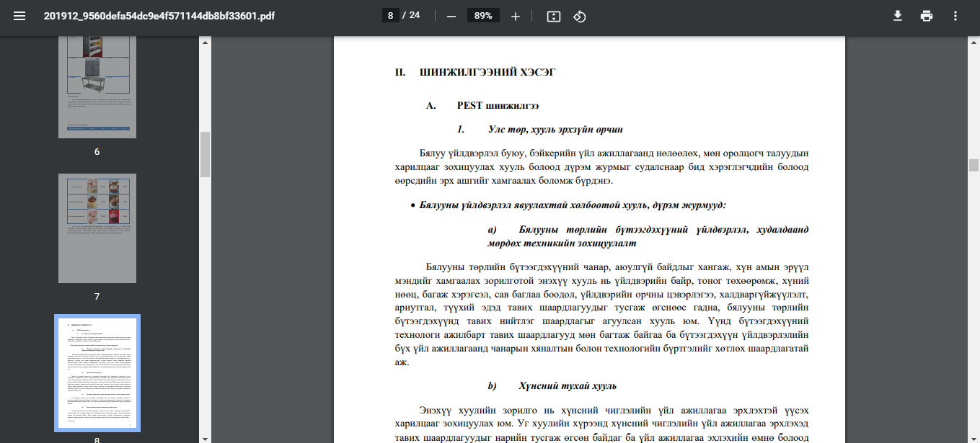Download the PDF file
The height and width of the screenshot is (443, 980).
click(x=898, y=16)
